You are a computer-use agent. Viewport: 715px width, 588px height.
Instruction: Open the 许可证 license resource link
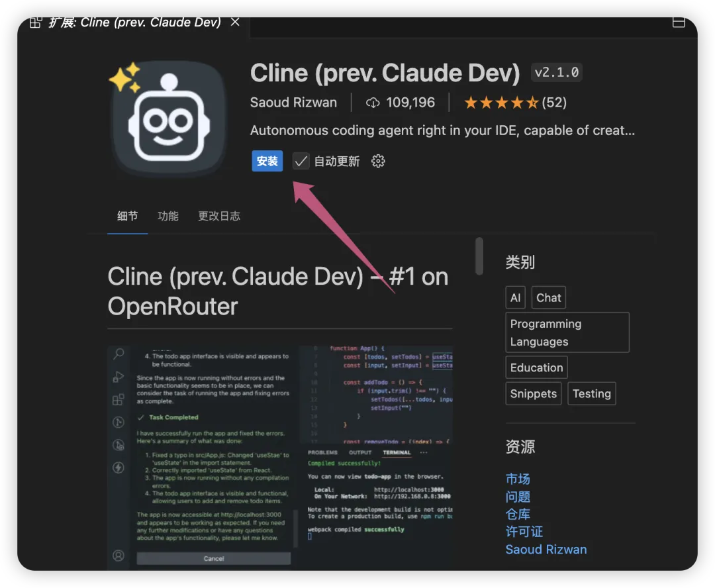[524, 532]
